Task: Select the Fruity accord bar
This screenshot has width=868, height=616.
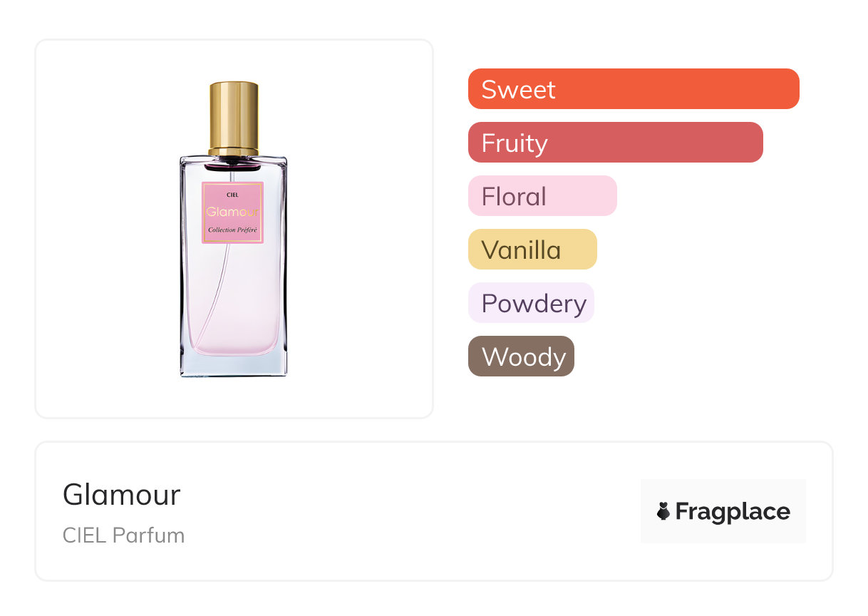Action: click(x=615, y=143)
